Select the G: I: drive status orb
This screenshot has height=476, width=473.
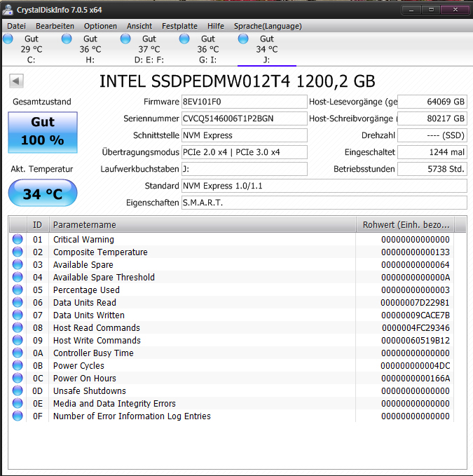point(184,39)
